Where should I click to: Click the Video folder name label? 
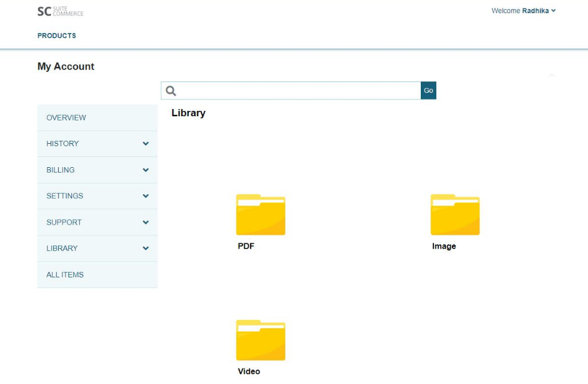pyautogui.click(x=249, y=371)
